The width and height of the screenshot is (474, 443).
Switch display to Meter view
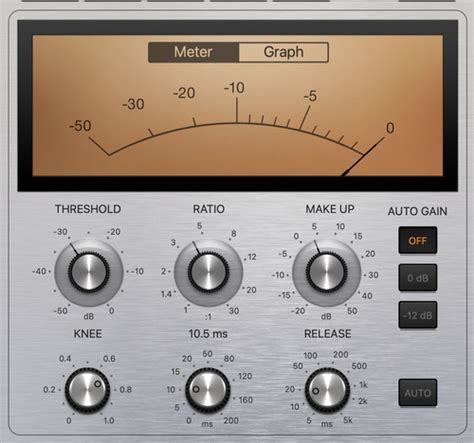(x=193, y=52)
